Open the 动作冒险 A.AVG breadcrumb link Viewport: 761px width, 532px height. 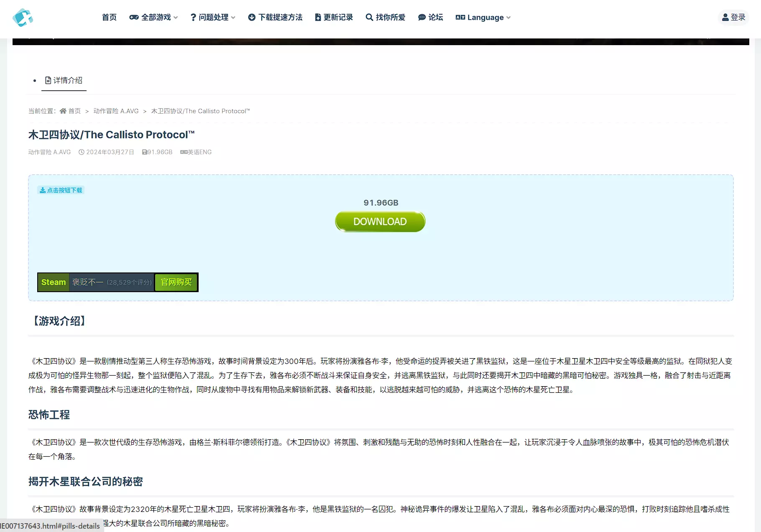[116, 111]
